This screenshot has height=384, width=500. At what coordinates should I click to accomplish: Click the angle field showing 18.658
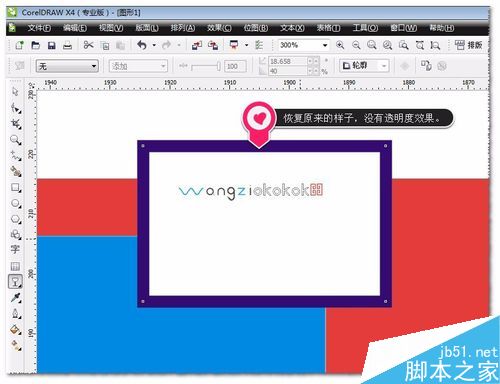[287, 61]
